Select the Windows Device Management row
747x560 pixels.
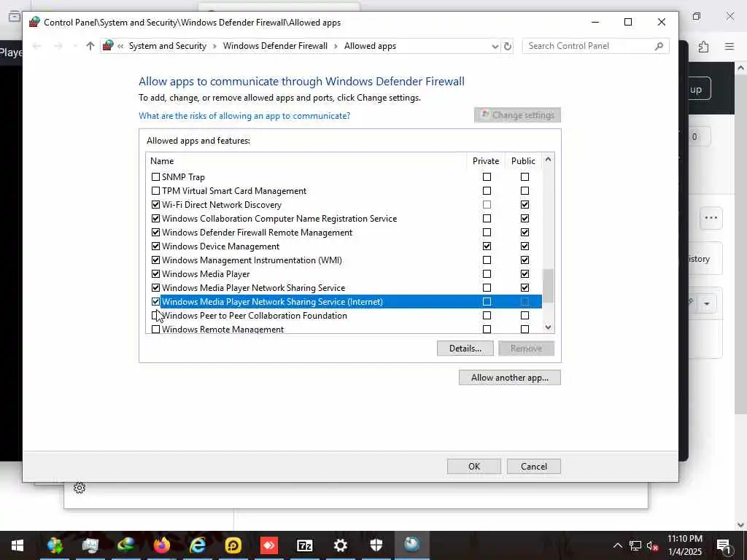click(344, 246)
